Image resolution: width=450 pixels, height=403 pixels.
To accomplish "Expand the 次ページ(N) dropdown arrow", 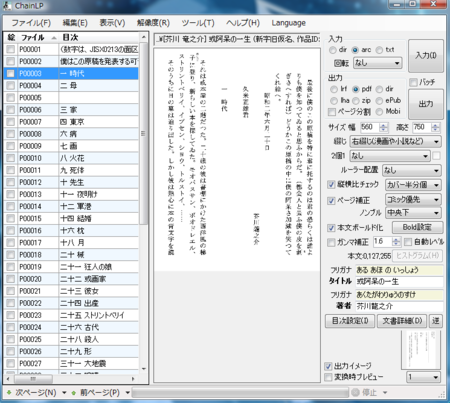I will (64, 393).
